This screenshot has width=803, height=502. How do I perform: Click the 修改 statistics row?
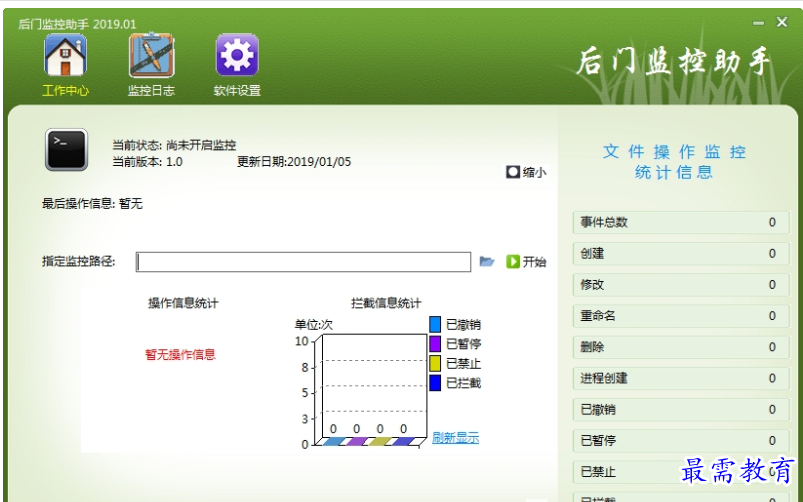tap(681, 285)
